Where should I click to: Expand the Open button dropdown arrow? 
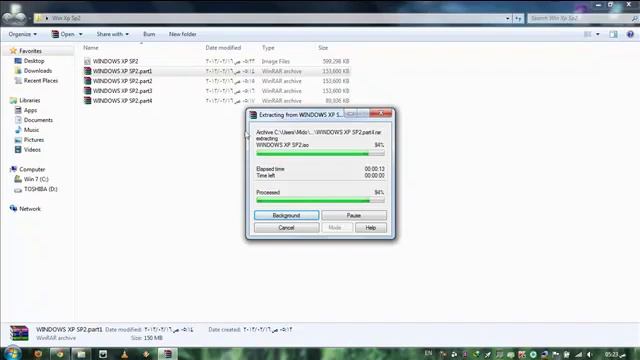pos(80,34)
